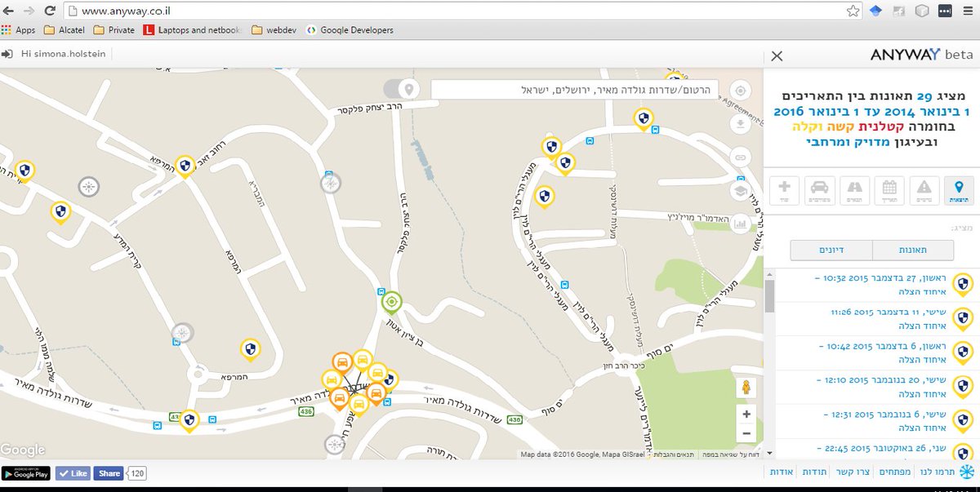The height and width of the screenshot is (492, 980).
Task: Open the vehicles filter car tab
Action: pyautogui.click(x=820, y=190)
